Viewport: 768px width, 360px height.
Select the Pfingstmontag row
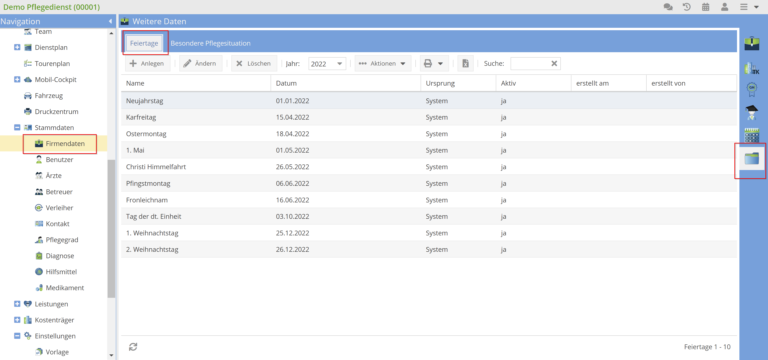[429, 184]
